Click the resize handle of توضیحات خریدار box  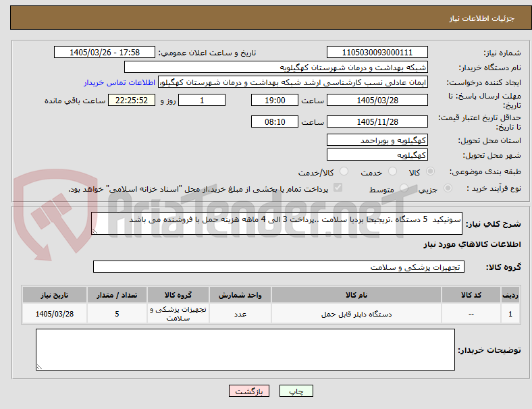tap(39, 366)
